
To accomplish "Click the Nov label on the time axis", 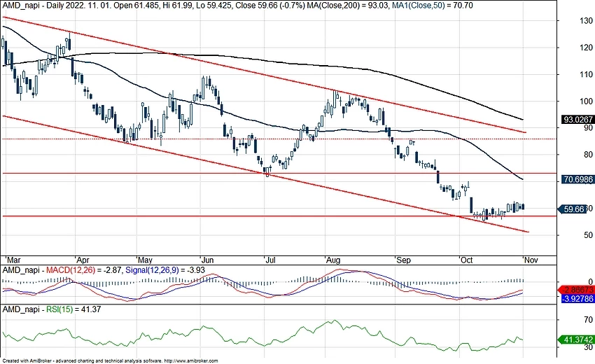I will [x=531, y=260].
